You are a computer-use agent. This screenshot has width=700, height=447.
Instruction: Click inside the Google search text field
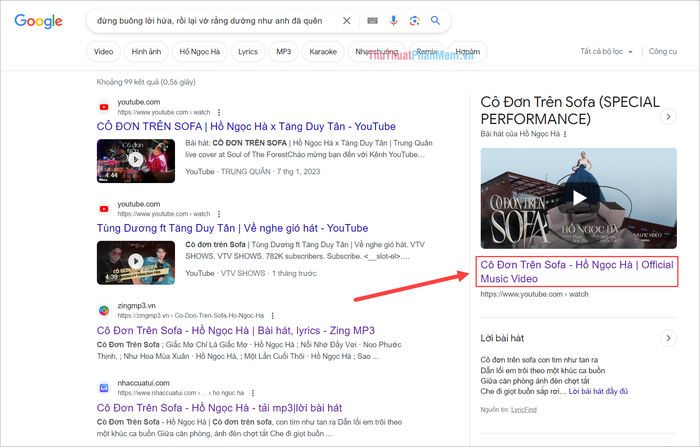point(210,20)
